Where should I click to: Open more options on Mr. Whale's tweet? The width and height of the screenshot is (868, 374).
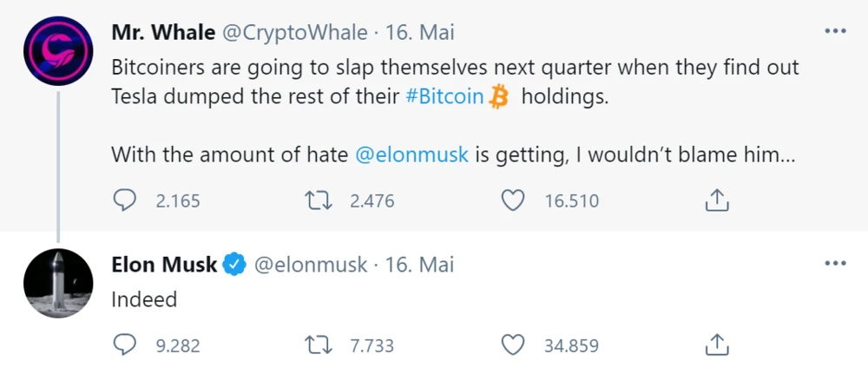point(834,32)
